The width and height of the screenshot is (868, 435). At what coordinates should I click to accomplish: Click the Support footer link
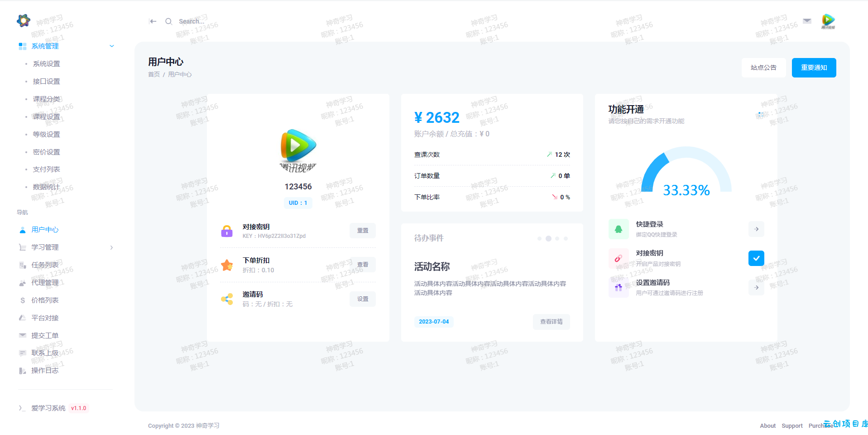click(x=792, y=426)
